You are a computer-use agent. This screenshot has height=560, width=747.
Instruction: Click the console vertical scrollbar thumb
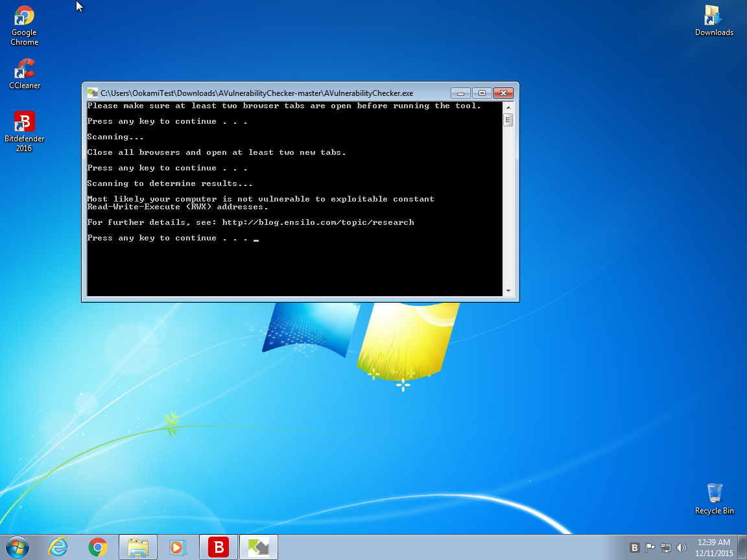coord(508,120)
